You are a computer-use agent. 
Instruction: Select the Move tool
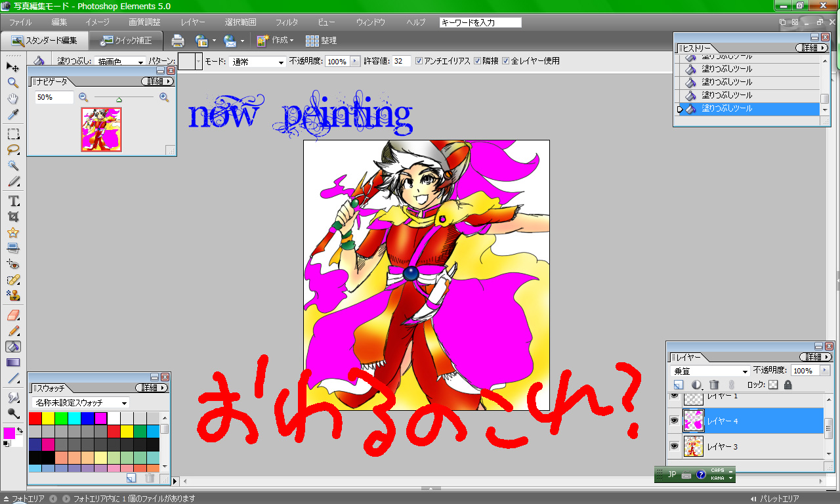tap(12, 67)
